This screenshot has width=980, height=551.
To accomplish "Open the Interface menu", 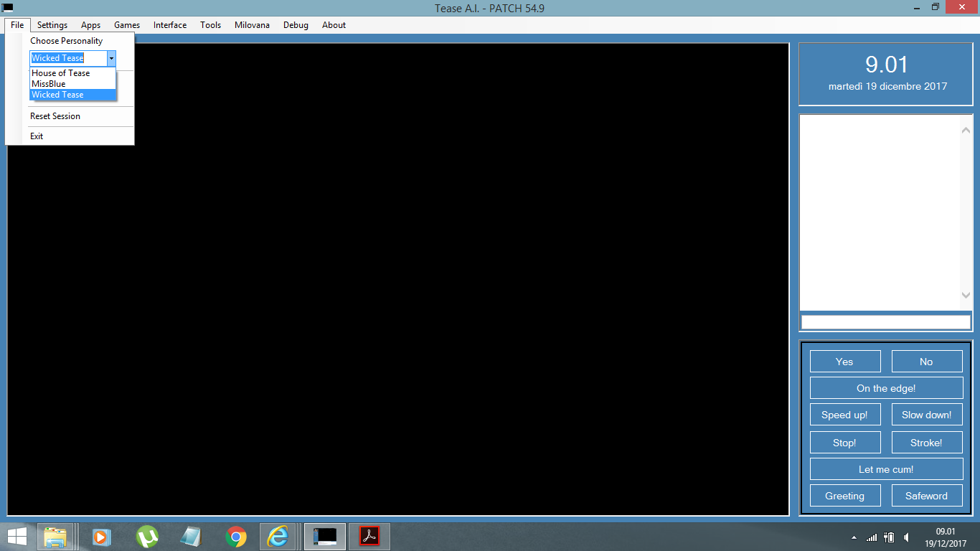I will tap(170, 25).
